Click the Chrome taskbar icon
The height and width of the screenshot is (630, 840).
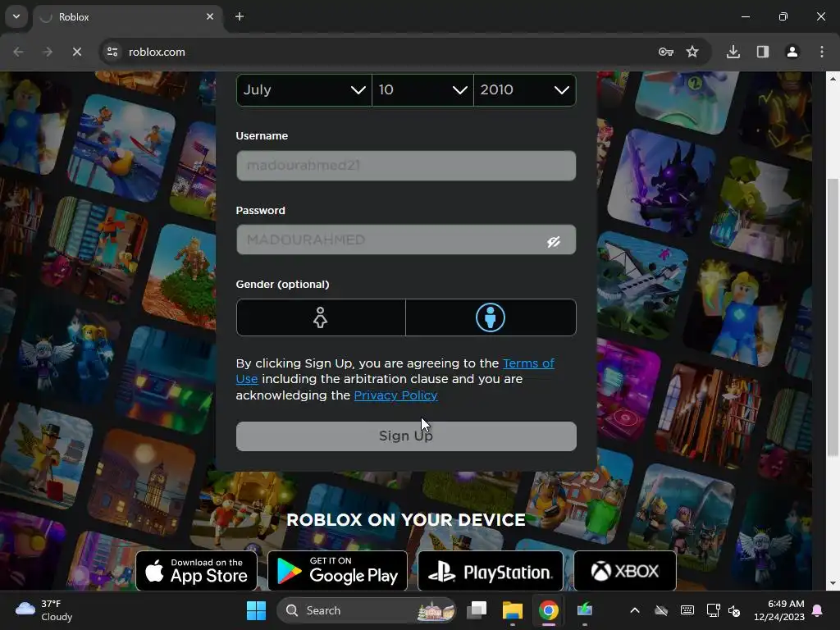pos(549,610)
